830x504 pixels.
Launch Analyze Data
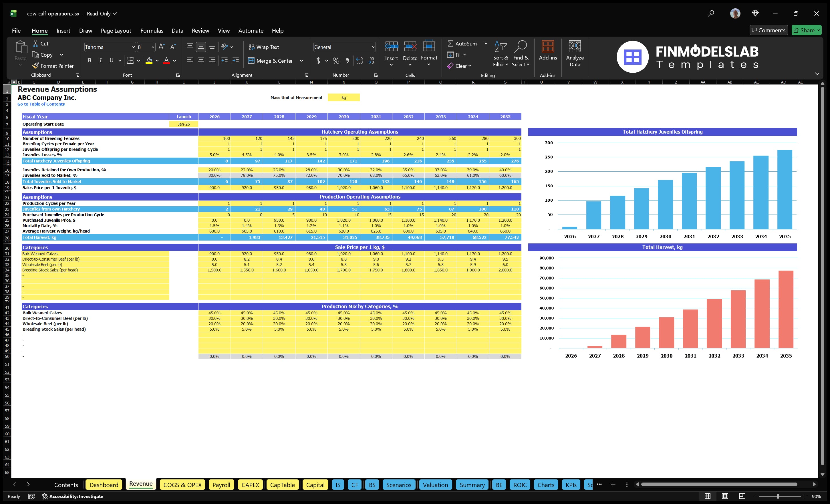pyautogui.click(x=575, y=54)
